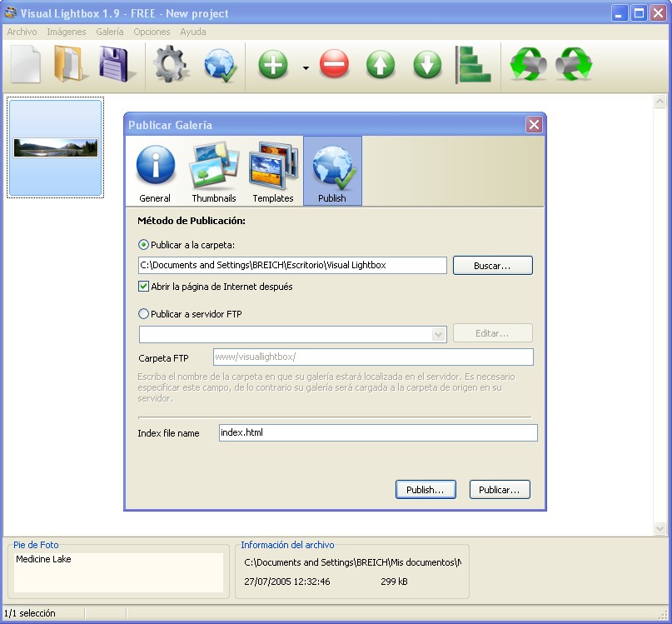Click the scrollbar up arrow in the image pane
Screen dimensions: 672x624
click(x=660, y=101)
